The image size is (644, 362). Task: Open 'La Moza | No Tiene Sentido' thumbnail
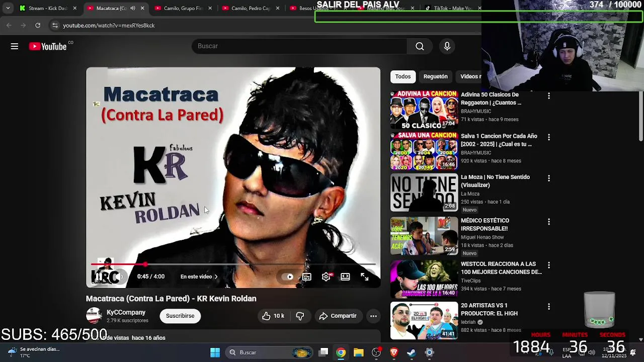(424, 193)
